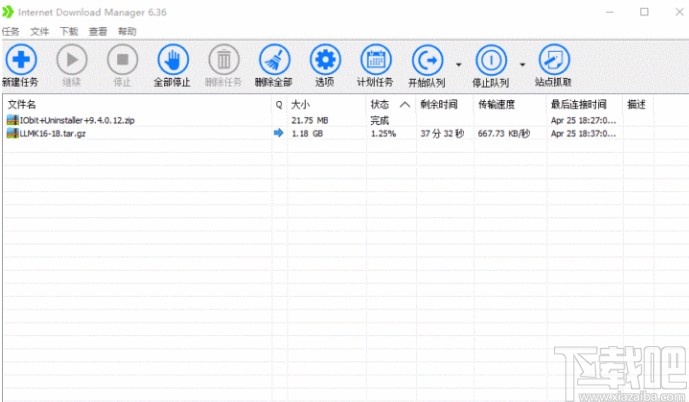The width and height of the screenshot is (689, 402).
Task: Click the 新建任务 plus icon
Action: coord(21,59)
